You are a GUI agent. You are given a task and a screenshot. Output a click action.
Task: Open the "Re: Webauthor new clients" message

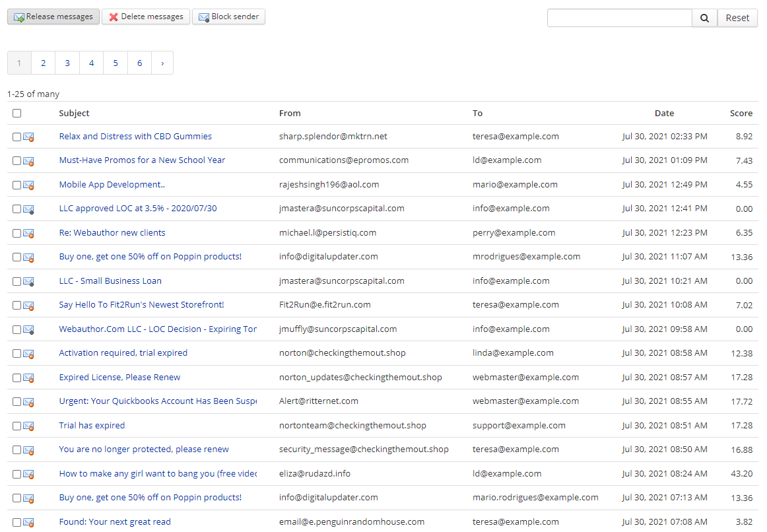112,232
